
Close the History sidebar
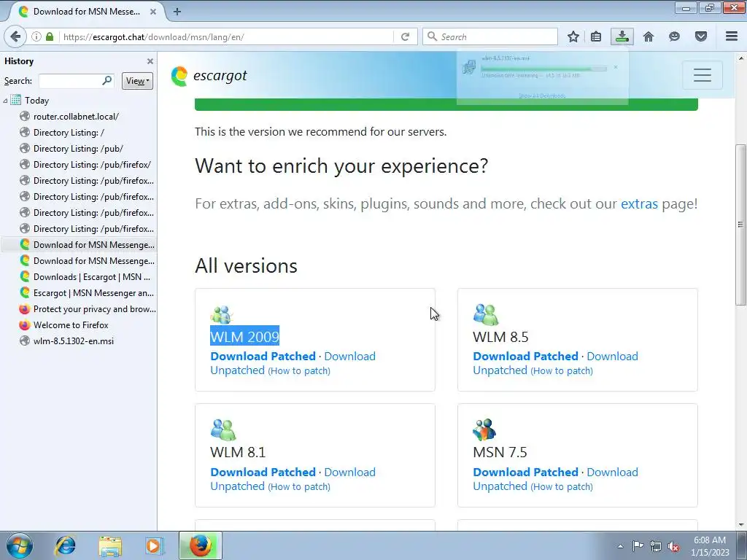[x=150, y=61]
